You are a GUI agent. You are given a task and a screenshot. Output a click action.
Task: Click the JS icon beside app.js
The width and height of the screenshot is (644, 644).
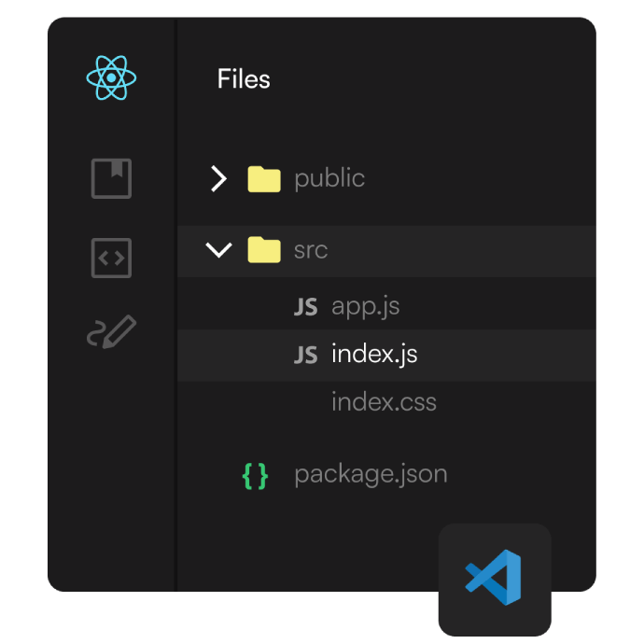(305, 307)
